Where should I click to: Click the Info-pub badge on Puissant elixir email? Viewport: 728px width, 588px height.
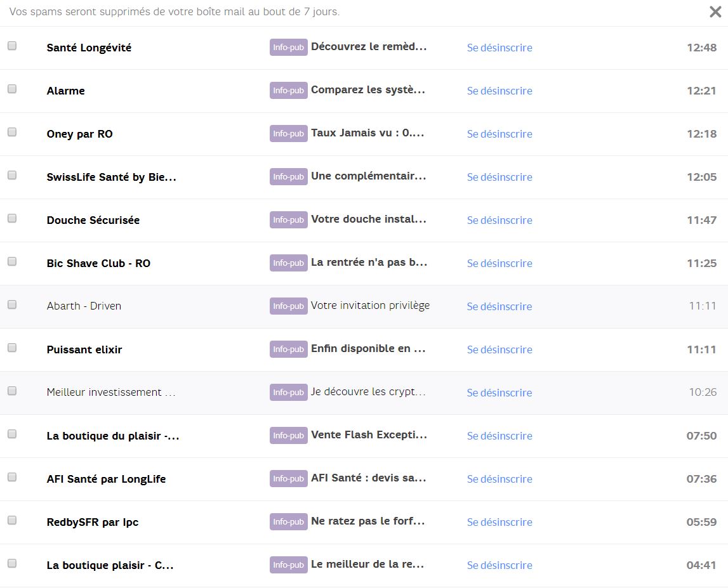288,349
